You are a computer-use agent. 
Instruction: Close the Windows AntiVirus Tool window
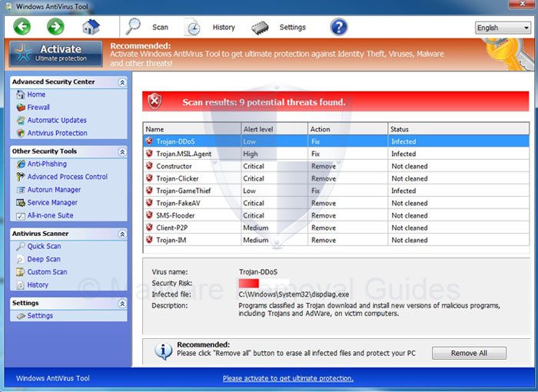click(x=522, y=4)
